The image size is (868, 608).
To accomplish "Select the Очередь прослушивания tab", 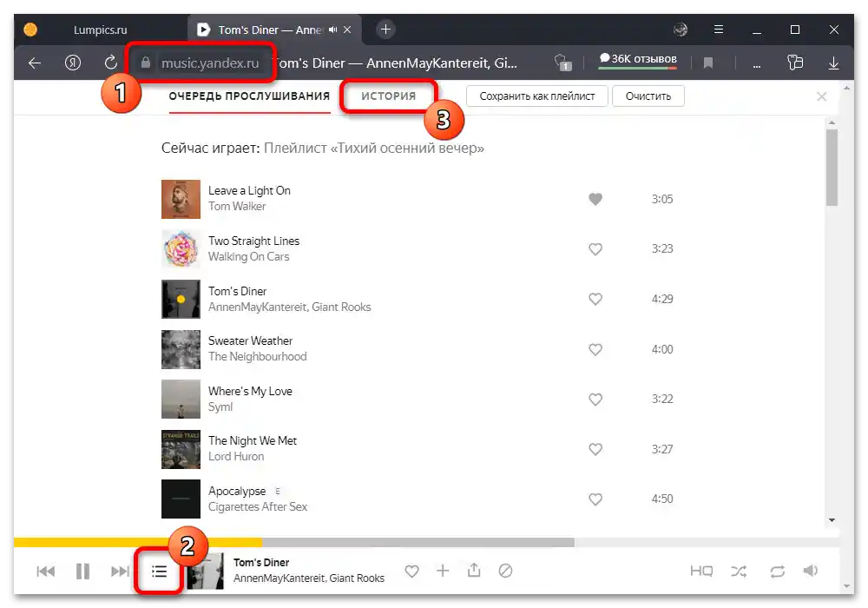I will click(x=249, y=96).
